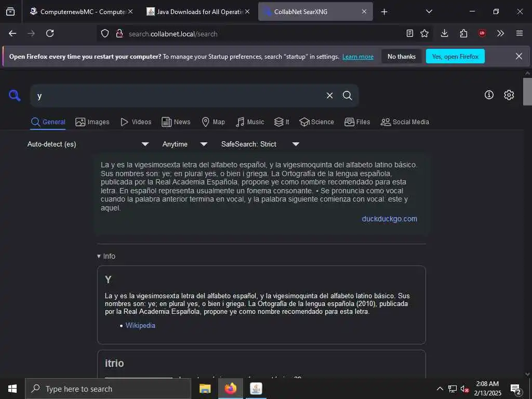Open File Explorer from taskbar

(205, 389)
